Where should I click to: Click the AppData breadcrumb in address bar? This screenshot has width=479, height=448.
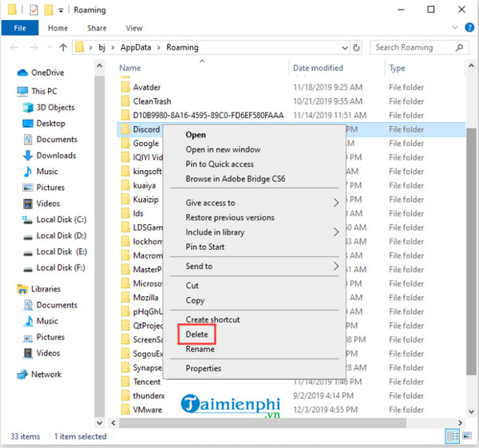pos(136,48)
